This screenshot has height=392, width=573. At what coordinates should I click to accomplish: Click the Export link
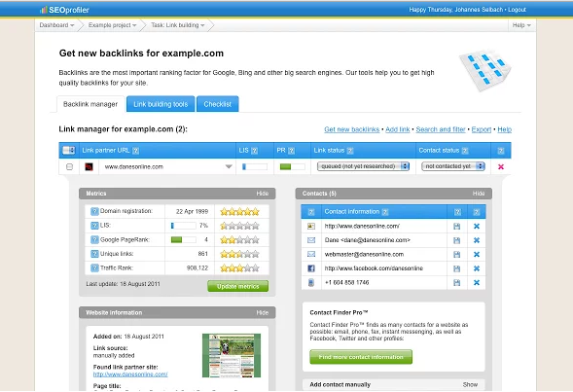click(x=482, y=129)
